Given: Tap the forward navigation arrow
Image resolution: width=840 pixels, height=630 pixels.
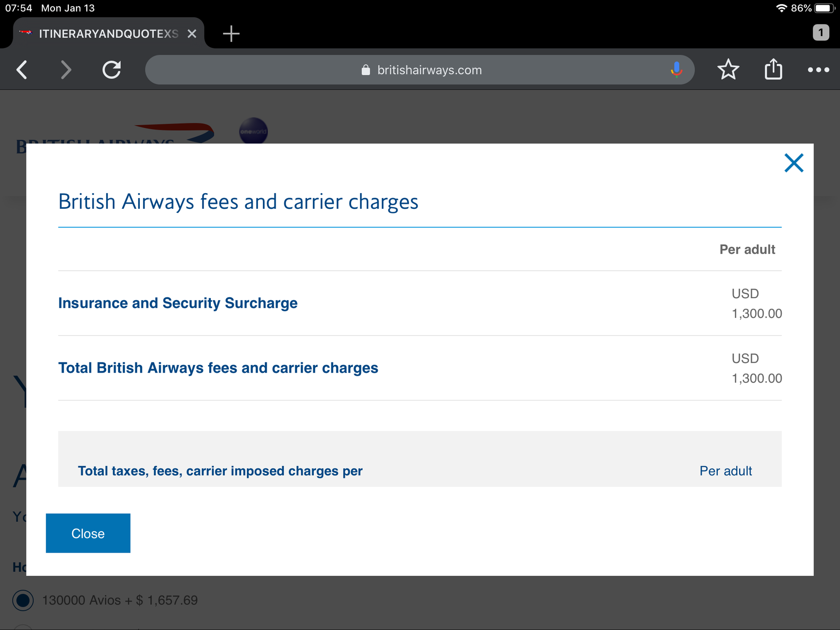Looking at the screenshot, I should point(66,70).
